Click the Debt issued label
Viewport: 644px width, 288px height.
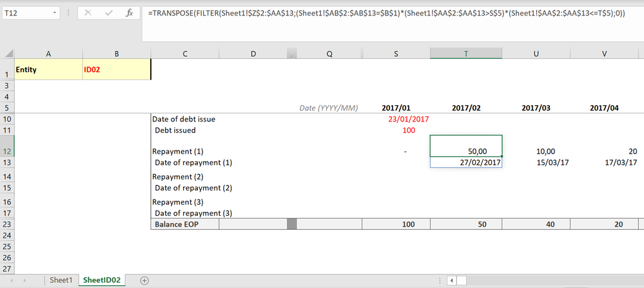click(x=175, y=130)
